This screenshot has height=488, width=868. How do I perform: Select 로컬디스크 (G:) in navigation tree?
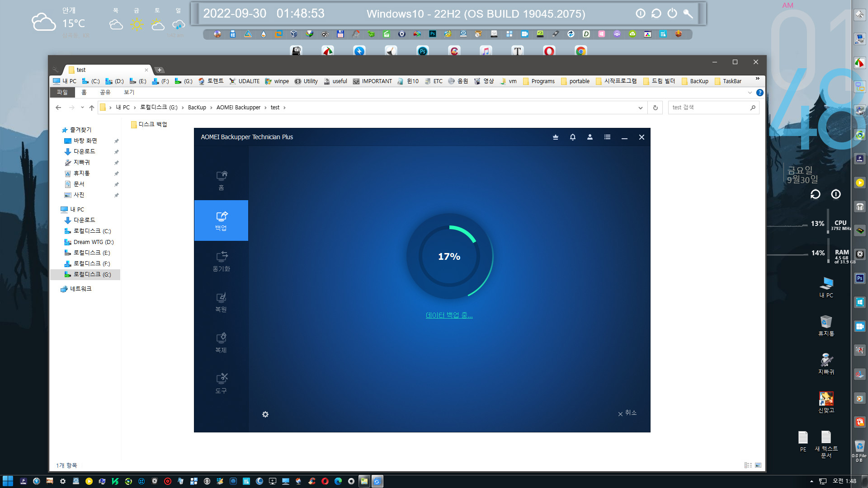click(88, 274)
